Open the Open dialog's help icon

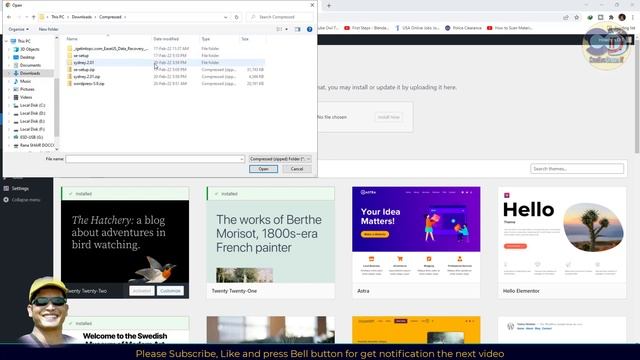click(309, 29)
